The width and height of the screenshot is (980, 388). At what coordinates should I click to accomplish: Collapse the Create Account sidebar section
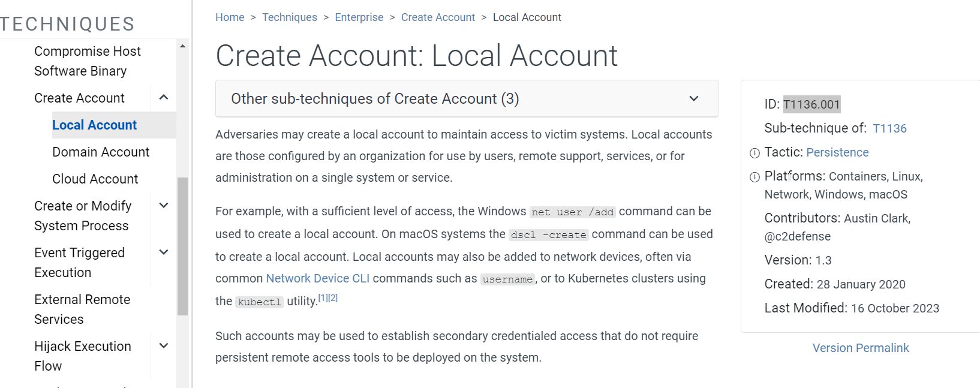click(164, 97)
